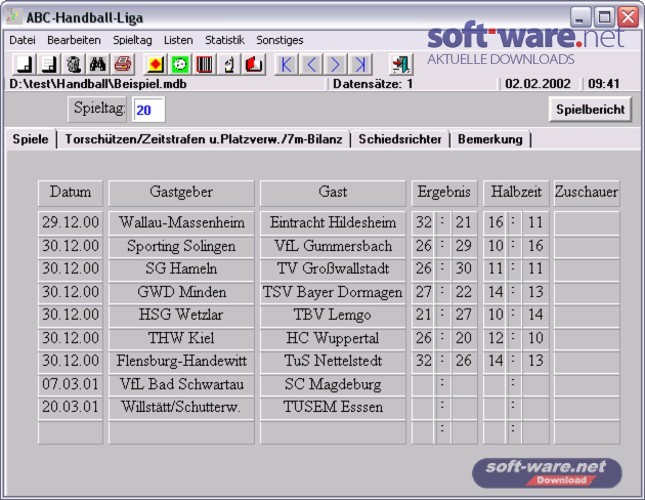This screenshot has height=500, width=645.
Task: Click home result field of SC Magdeburg row
Action: 422,384
